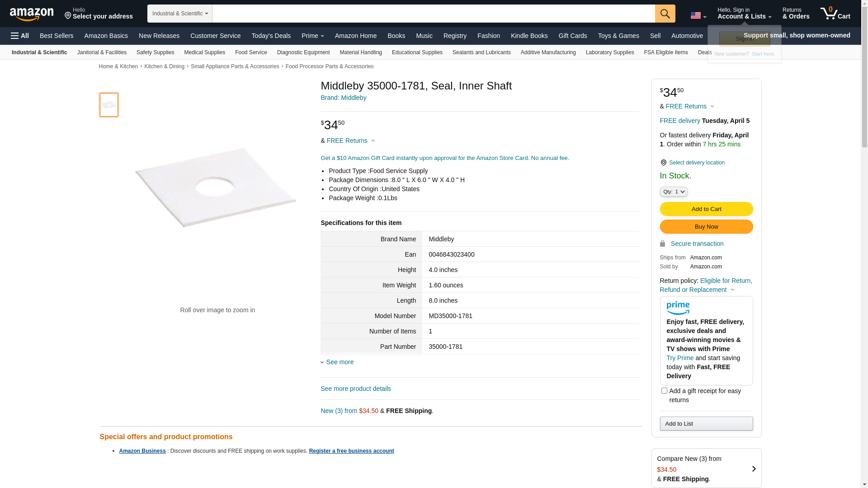Click the arrow in Compare New offers box
The width and height of the screenshot is (868, 488).
pyautogui.click(x=754, y=469)
